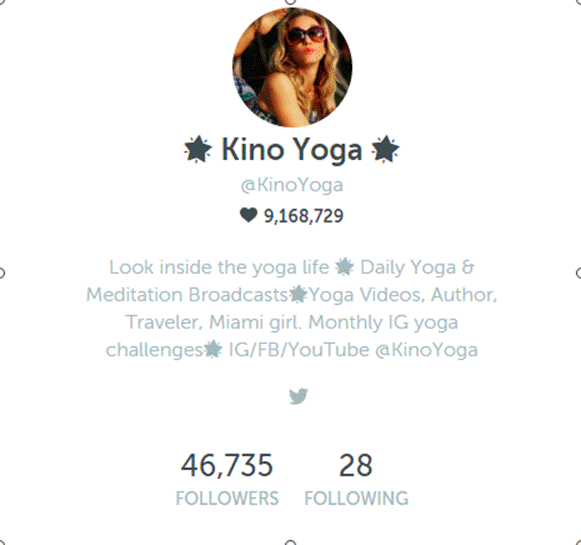Open the Twitter bird icon link

[x=298, y=396]
